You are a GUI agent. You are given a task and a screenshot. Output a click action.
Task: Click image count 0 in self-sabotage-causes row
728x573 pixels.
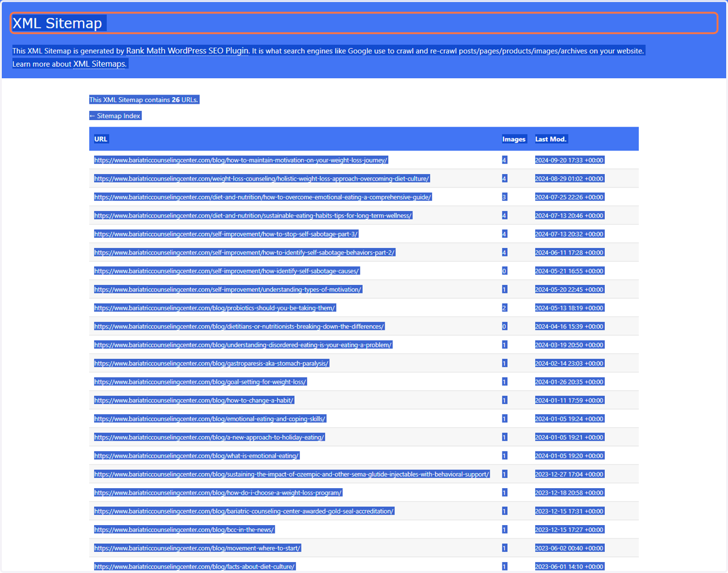tap(504, 271)
